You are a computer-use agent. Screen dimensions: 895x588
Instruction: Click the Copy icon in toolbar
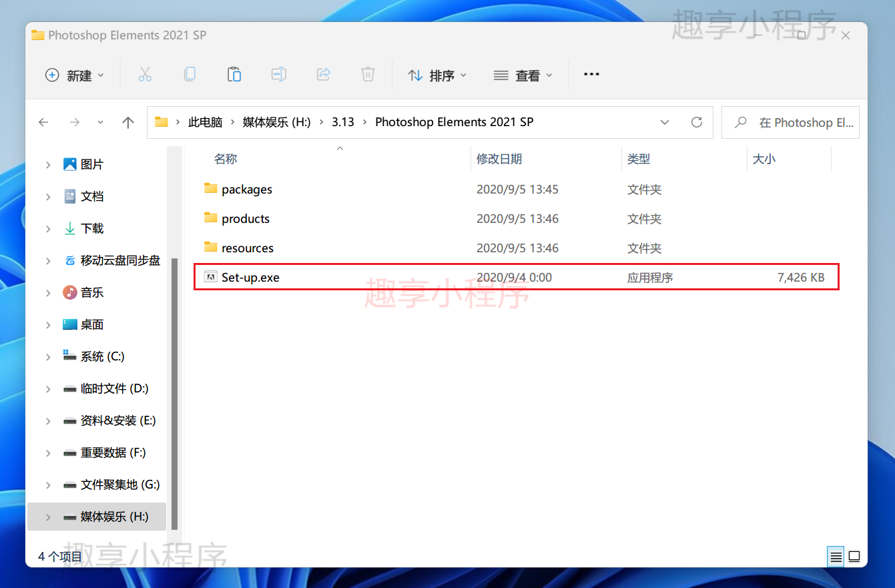click(x=190, y=75)
